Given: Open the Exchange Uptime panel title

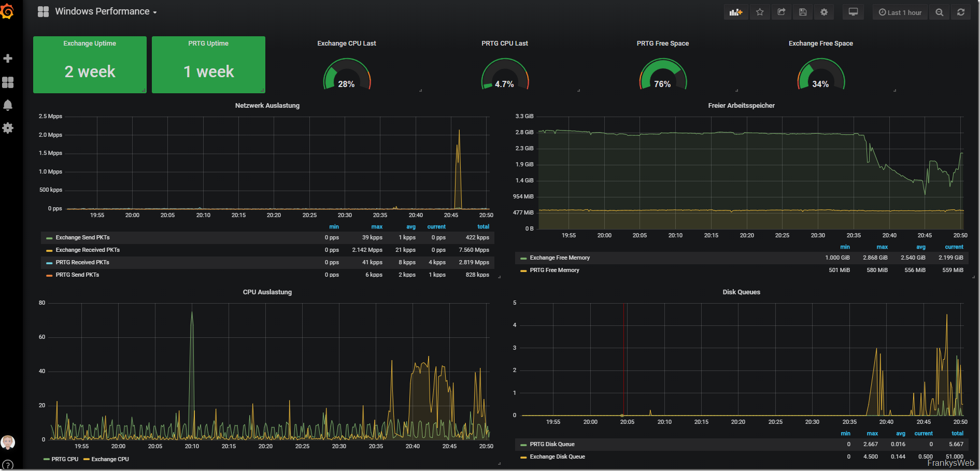Looking at the screenshot, I should click(x=90, y=44).
